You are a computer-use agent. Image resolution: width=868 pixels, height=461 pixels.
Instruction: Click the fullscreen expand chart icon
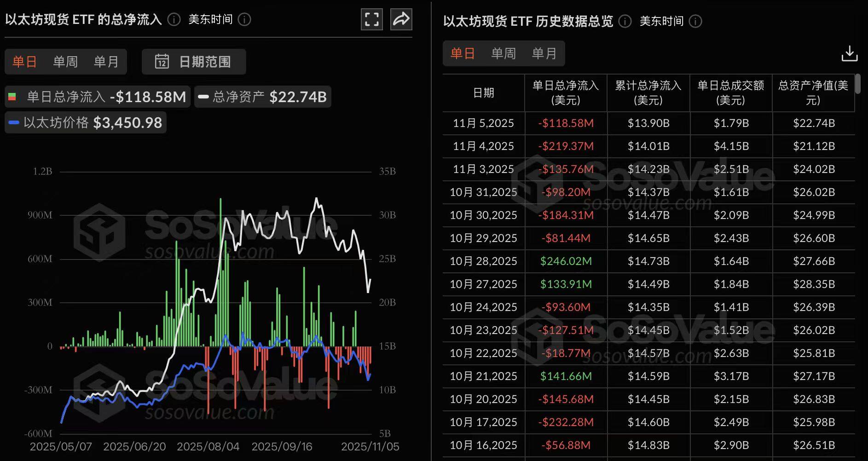click(371, 19)
